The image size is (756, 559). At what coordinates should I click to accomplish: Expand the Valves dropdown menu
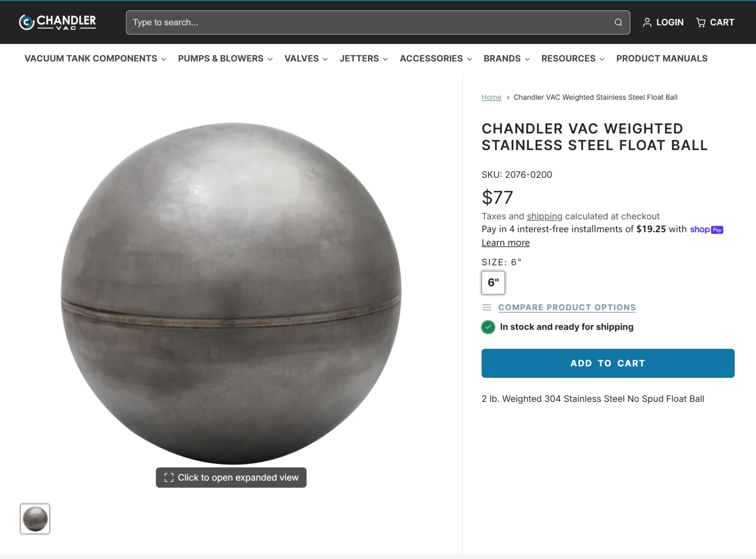(x=306, y=59)
